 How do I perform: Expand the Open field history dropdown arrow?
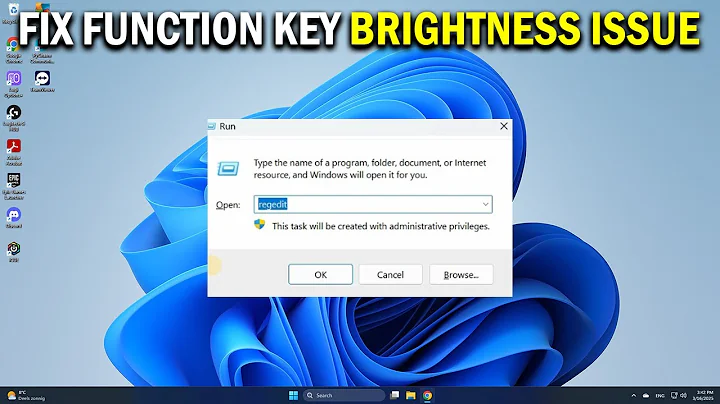pos(485,204)
